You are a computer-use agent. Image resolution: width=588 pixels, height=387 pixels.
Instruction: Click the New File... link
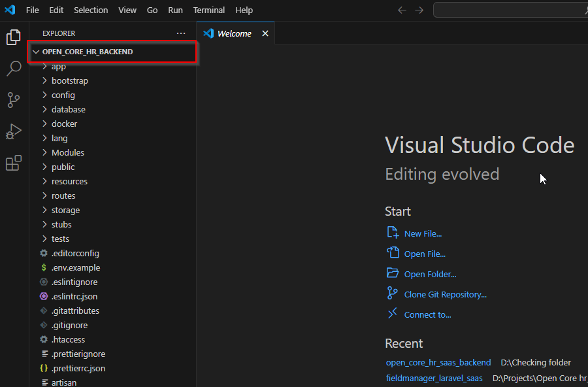(x=423, y=233)
